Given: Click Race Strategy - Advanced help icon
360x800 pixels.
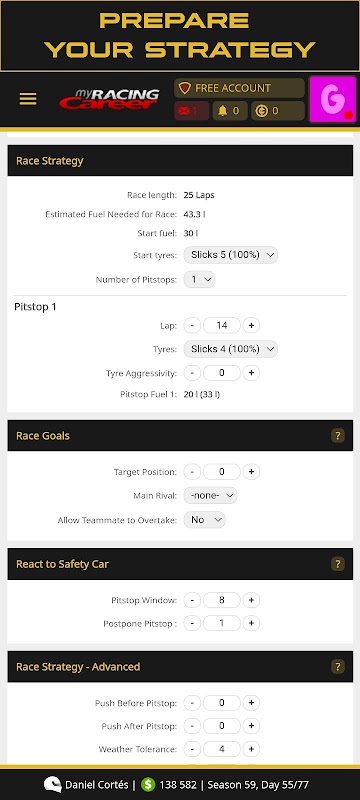Looking at the screenshot, I should pos(338,666).
